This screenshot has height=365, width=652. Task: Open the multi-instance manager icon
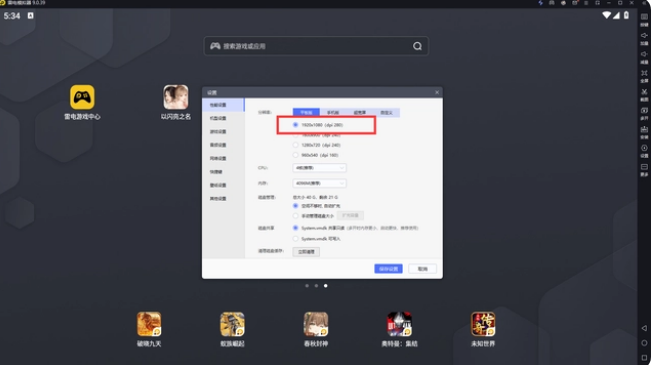coord(644,113)
